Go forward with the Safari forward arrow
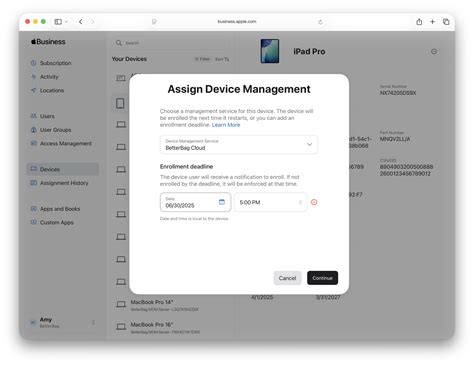Screen dimensions: 474x365 coord(93,22)
